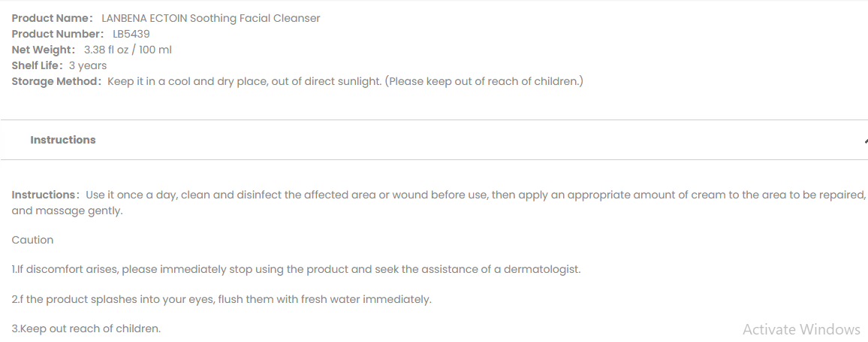Click the Keep out reach of children line
This screenshot has height=342, width=868.
86,328
